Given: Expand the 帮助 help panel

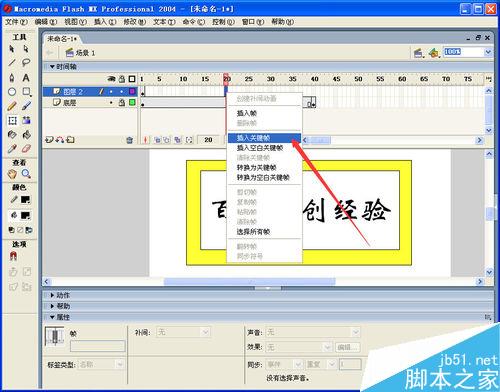Looking at the screenshot, I should pyautogui.click(x=52, y=306).
